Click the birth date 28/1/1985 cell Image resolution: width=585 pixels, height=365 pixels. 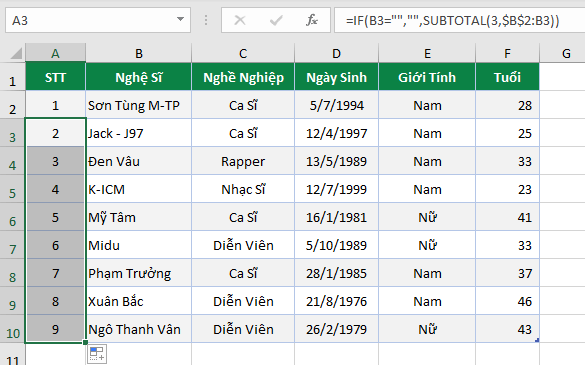(337, 273)
